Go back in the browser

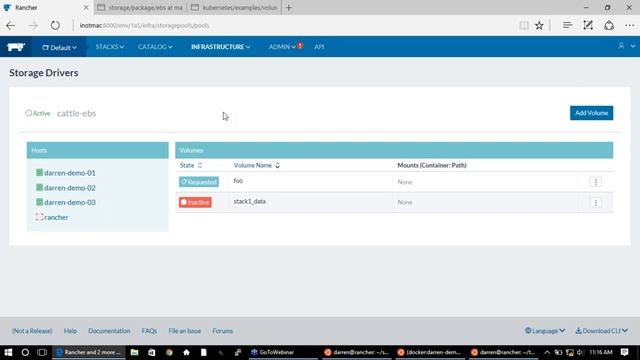[11, 25]
